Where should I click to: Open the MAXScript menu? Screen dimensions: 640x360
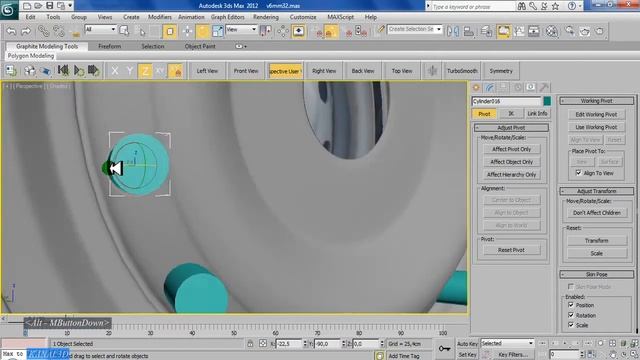point(340,17)
